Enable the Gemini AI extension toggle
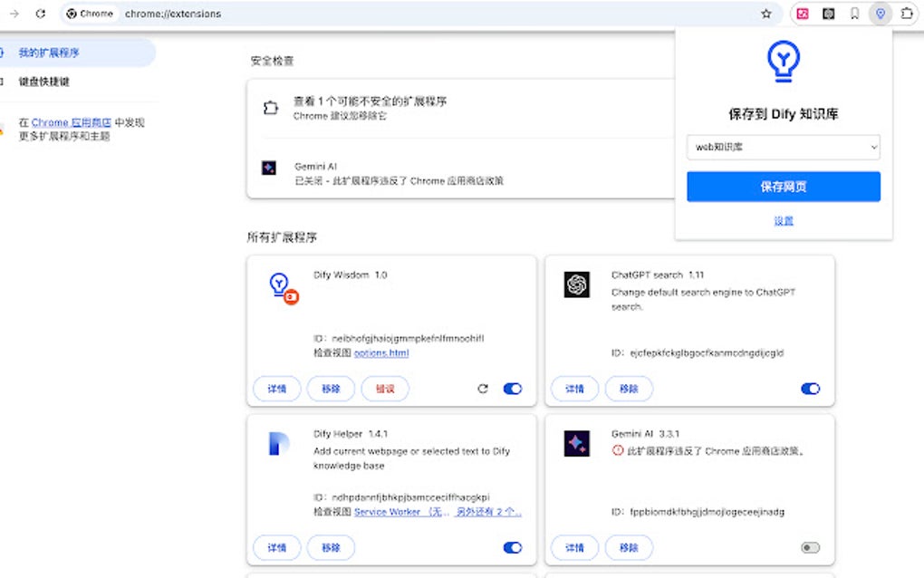The image size is (924, 578). pyautogui.click(x=810, y=547)
